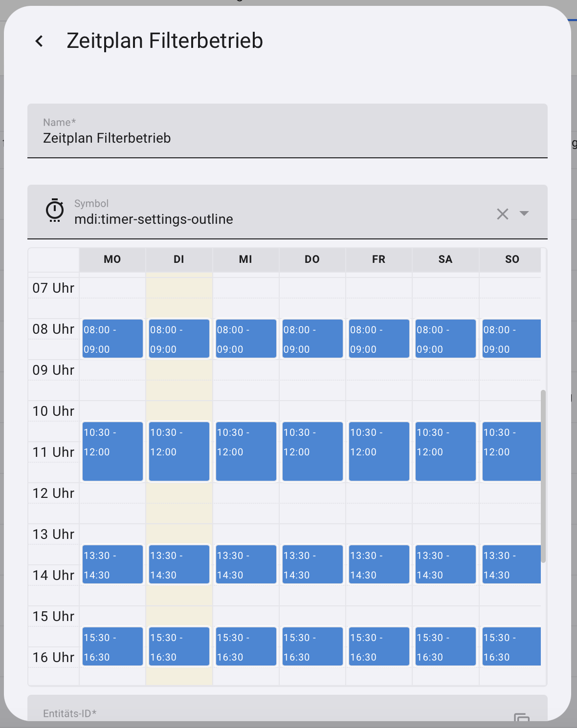
Task: Open the mdi:timer-settings-outline symbol combo box
Action: (x=288, y=212)
